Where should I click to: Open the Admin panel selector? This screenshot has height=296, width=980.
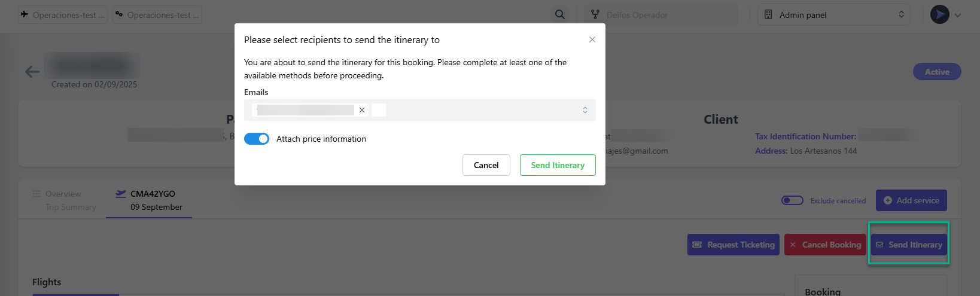point(833,15)
